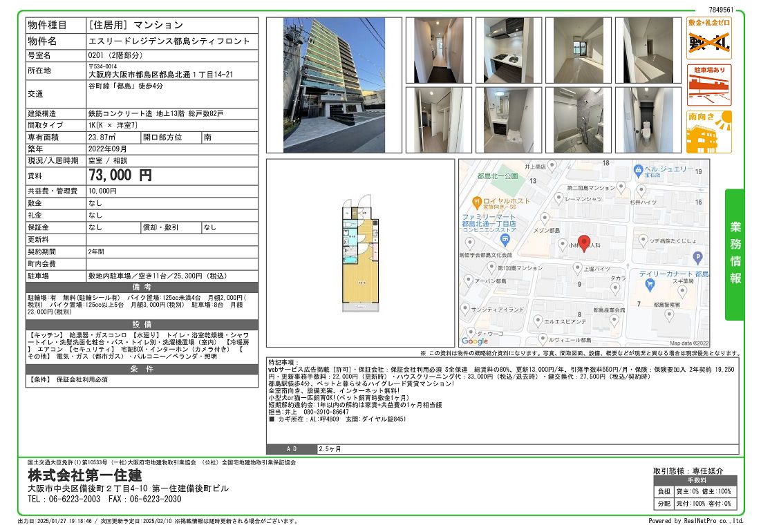Click the Google logo on the map
The height and width of the screenshot is (532, 761).
pyautogui.click(x=475, y=341)
